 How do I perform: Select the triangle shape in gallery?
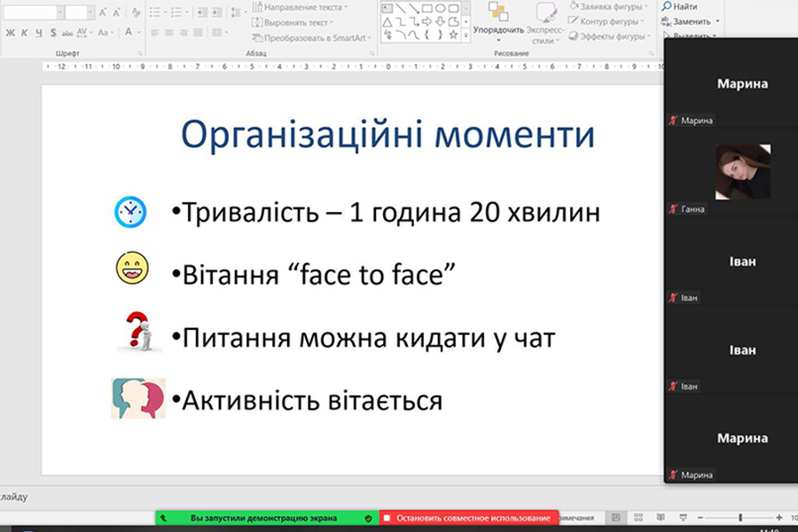coord(387,22)
